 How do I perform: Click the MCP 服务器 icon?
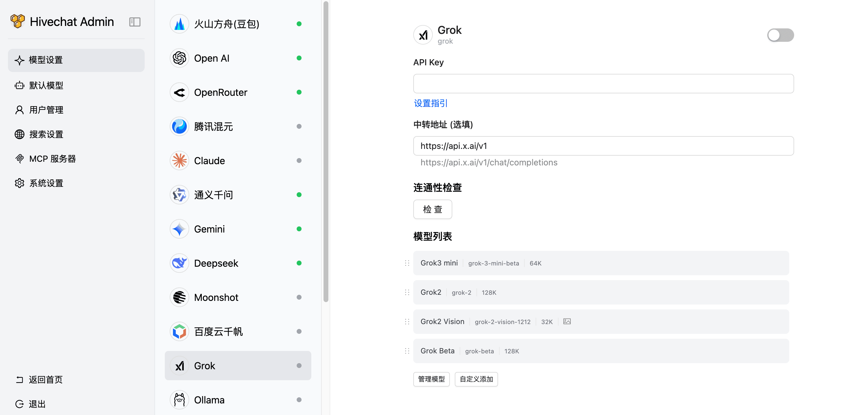[20, 159]
